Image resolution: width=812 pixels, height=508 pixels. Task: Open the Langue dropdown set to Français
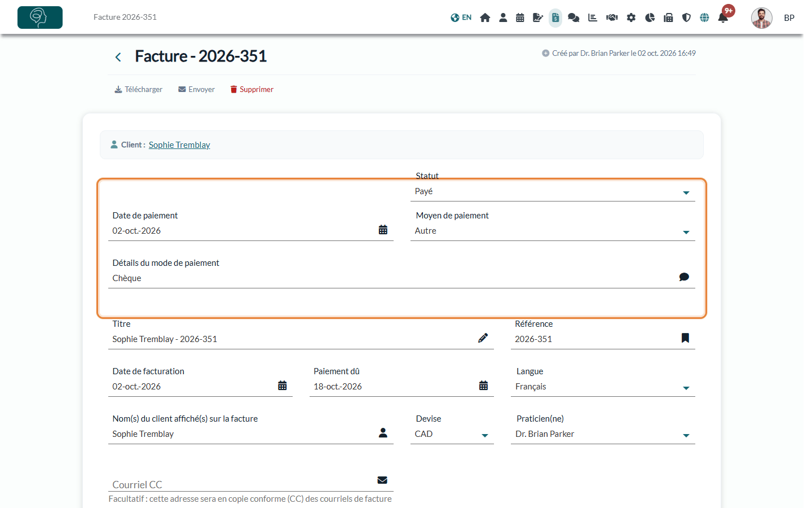click(603, 387)
